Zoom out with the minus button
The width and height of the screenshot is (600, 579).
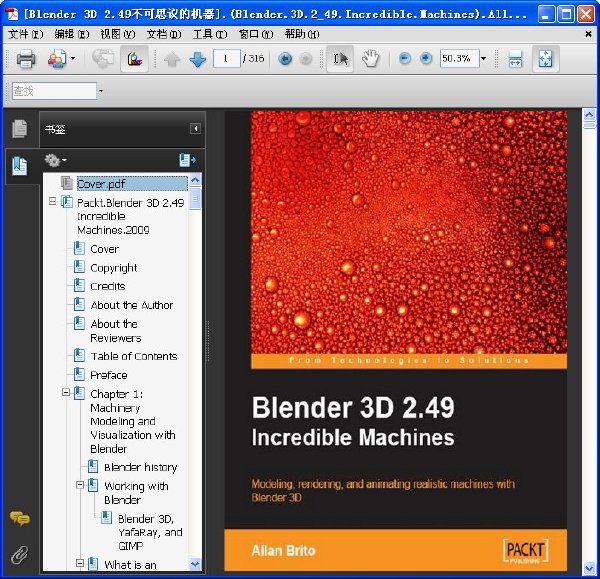pos(404,59)
